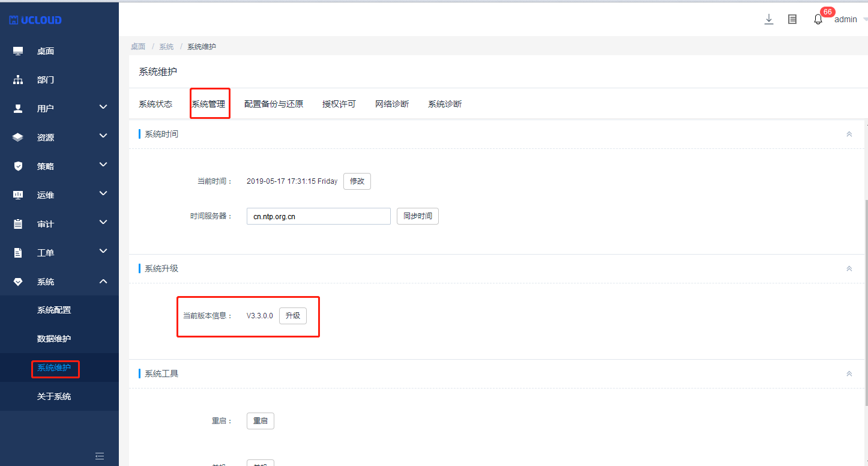The image size is (868, 466).
Task: Open the task list icon in header
Action: [792, 19]
